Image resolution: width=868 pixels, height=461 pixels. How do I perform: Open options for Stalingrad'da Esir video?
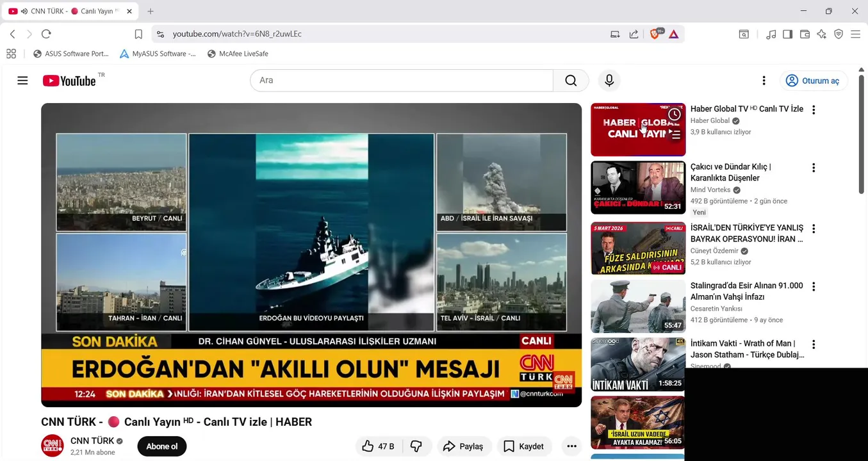point(814,287)
